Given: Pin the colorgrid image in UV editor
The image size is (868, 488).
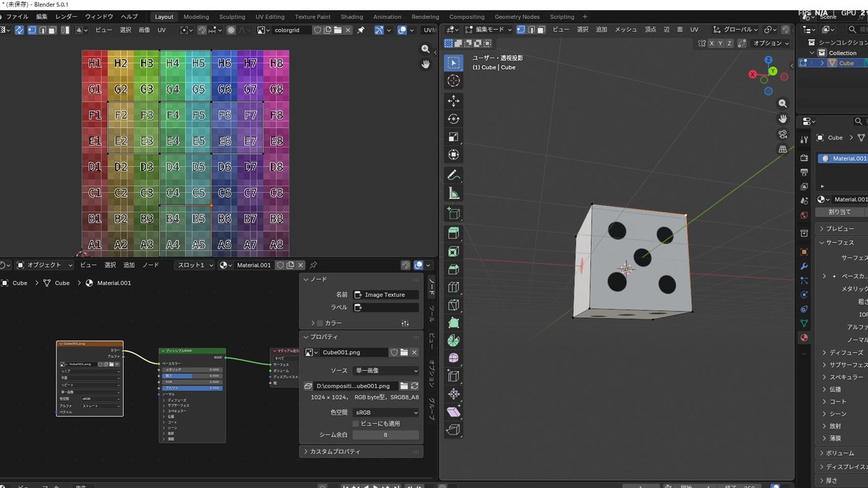Looking at the screenshot, I should pos(361,30).
